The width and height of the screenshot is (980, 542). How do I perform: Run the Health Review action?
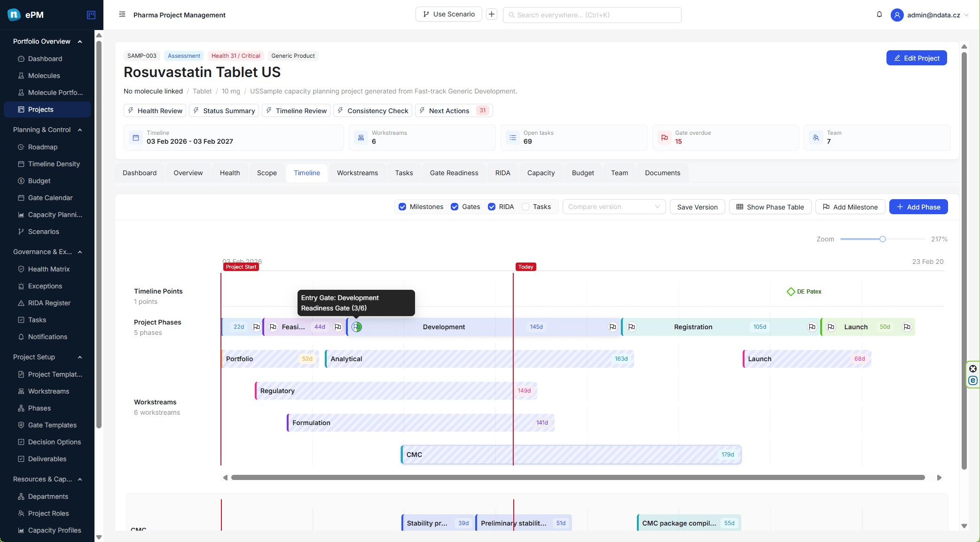click(155, 110)
